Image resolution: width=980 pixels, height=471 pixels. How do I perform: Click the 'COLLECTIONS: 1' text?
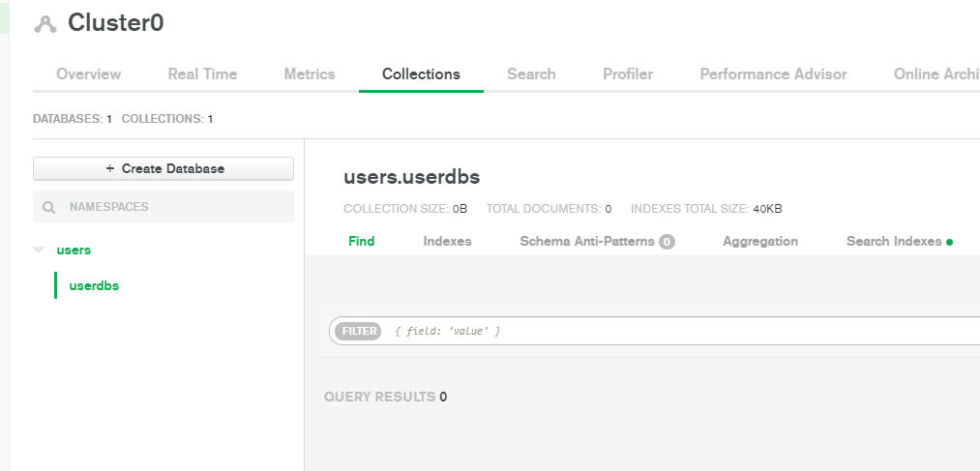(x=167, y=119)
